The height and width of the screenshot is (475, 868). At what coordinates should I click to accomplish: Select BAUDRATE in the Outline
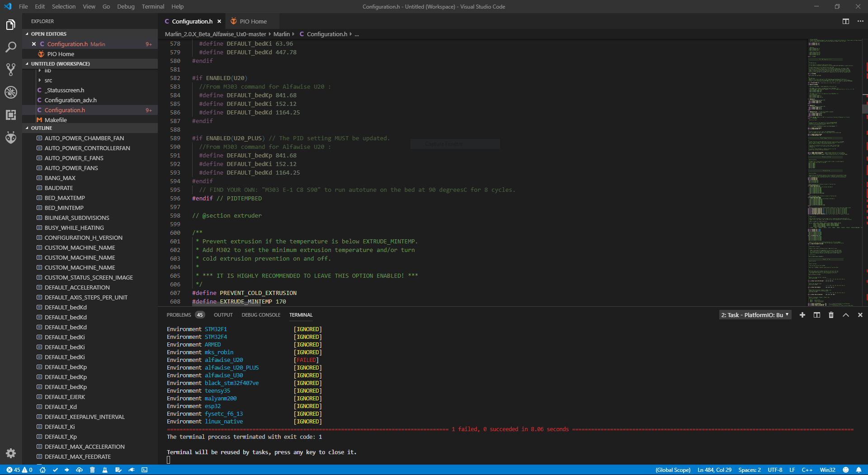59,188
